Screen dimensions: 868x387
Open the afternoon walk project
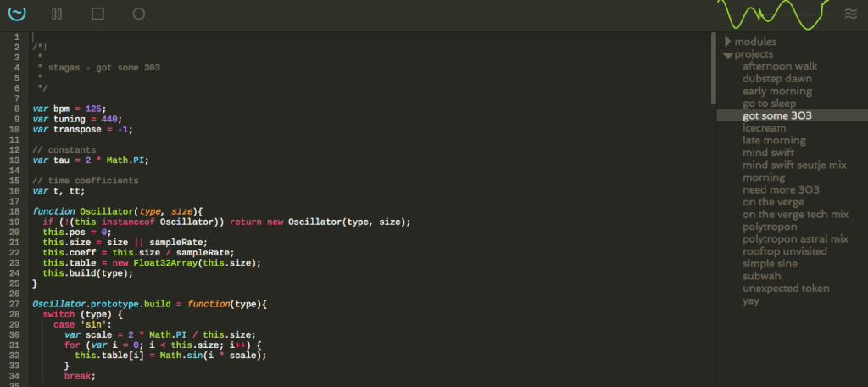pos(780,66)
